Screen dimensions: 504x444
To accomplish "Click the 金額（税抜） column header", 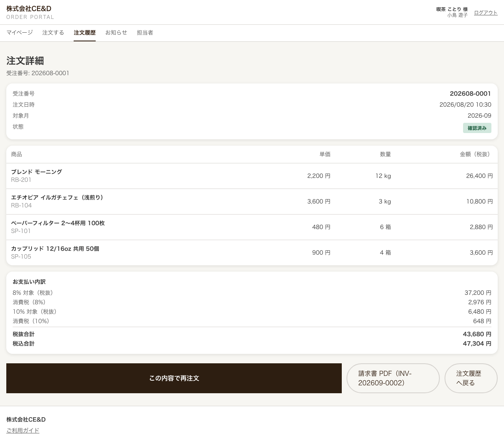I will pyautogui.click(x=476, y=154).
